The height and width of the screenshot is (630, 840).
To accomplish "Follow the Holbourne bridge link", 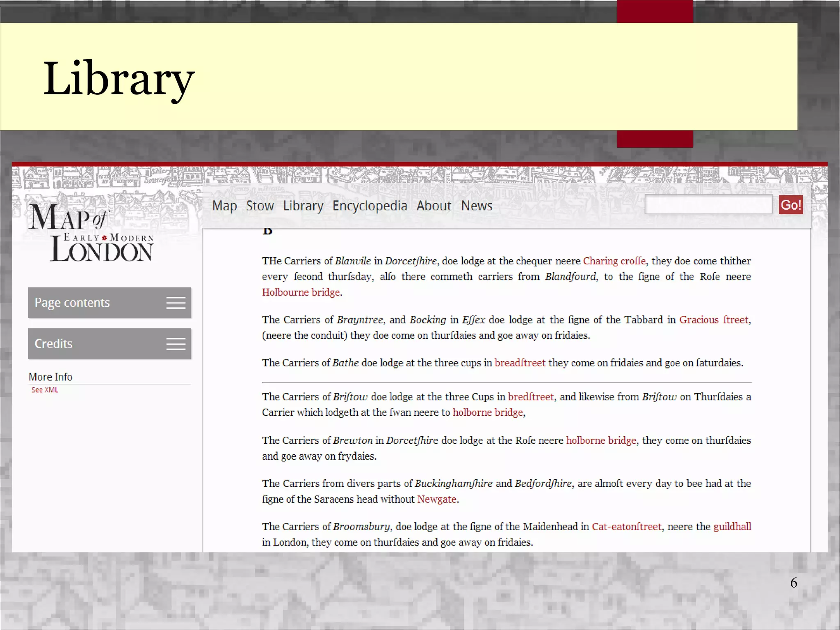I will (301, 292).
